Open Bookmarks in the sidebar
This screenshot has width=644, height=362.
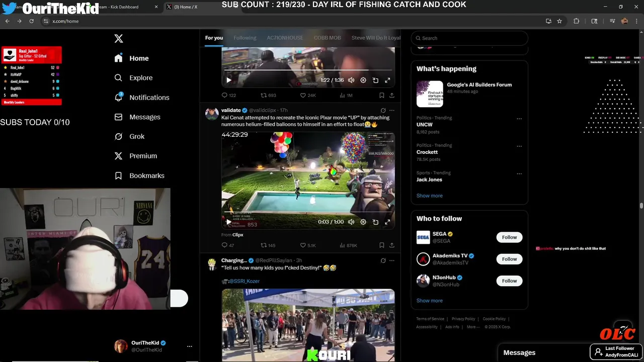139,175
